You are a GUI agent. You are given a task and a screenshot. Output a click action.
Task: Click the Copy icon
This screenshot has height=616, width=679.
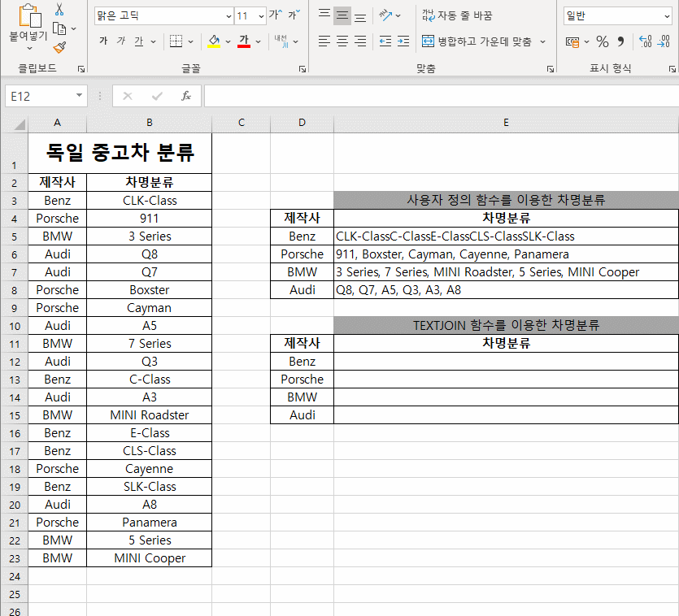(59, 29)
